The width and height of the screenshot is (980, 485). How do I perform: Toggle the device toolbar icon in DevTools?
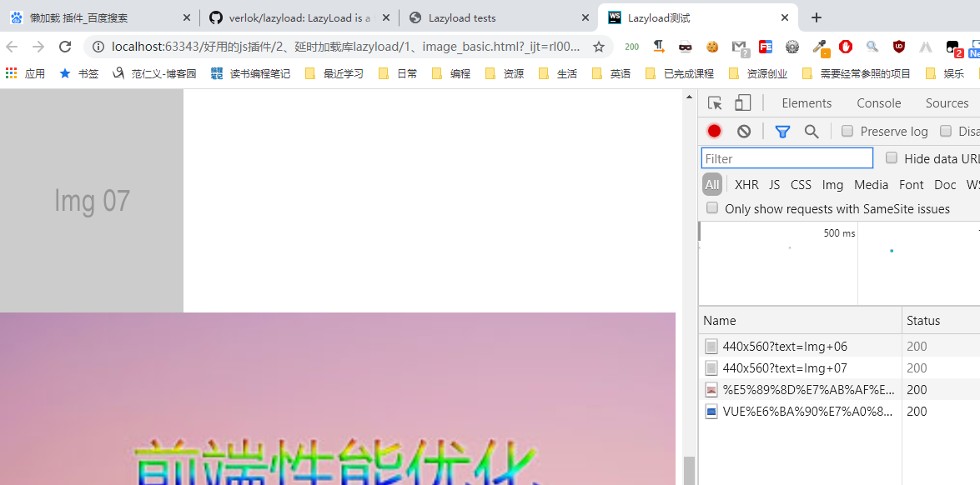tap(742, 103)
